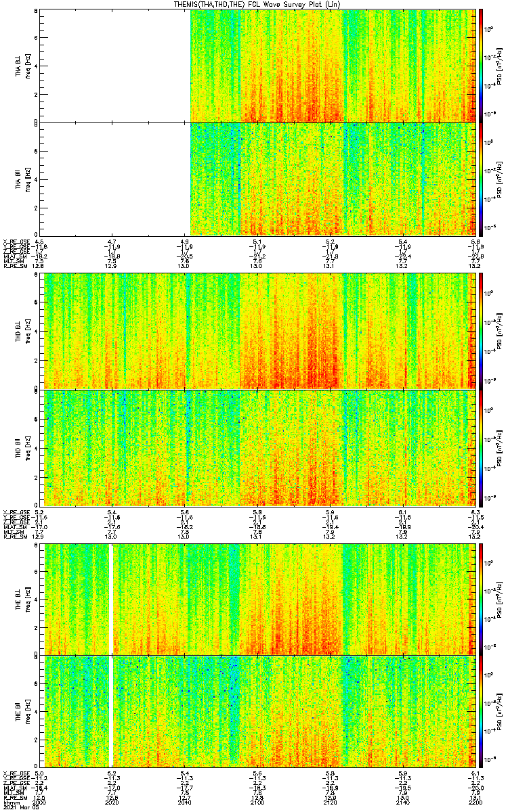Click the THD B-parallel freq [Hz] axis label
This screenshot has height=812, width=508.
[x=29, y=447]
